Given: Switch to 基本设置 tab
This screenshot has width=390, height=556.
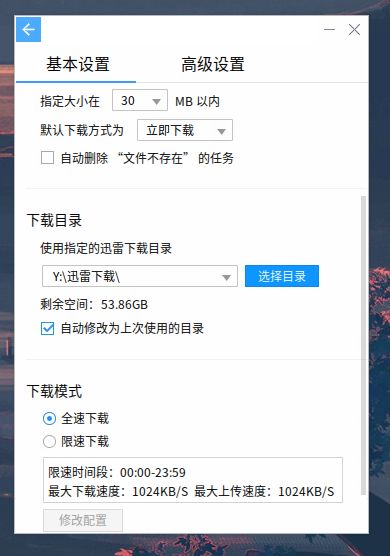Looking at the screenshot, I should [78, 65].
